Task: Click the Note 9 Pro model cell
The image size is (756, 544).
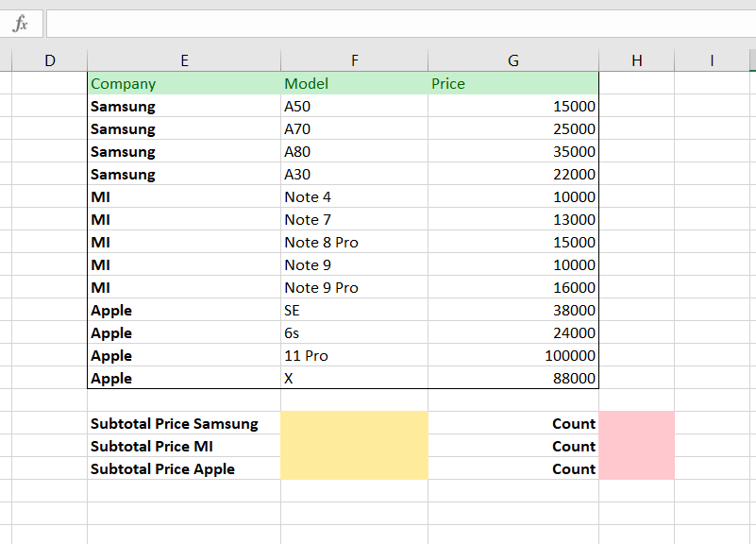Action: click(x=354, y=287)
